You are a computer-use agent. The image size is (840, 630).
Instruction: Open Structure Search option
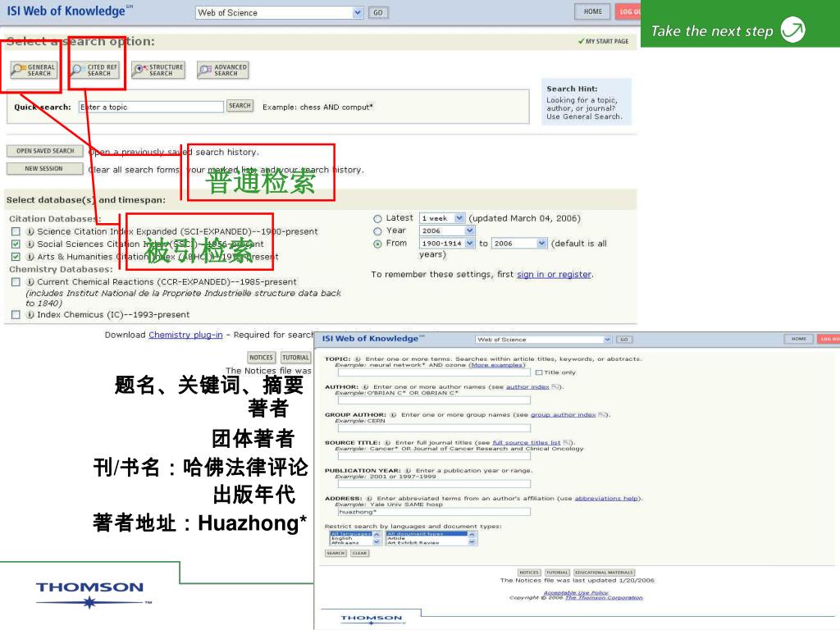[x=158, y=70]
